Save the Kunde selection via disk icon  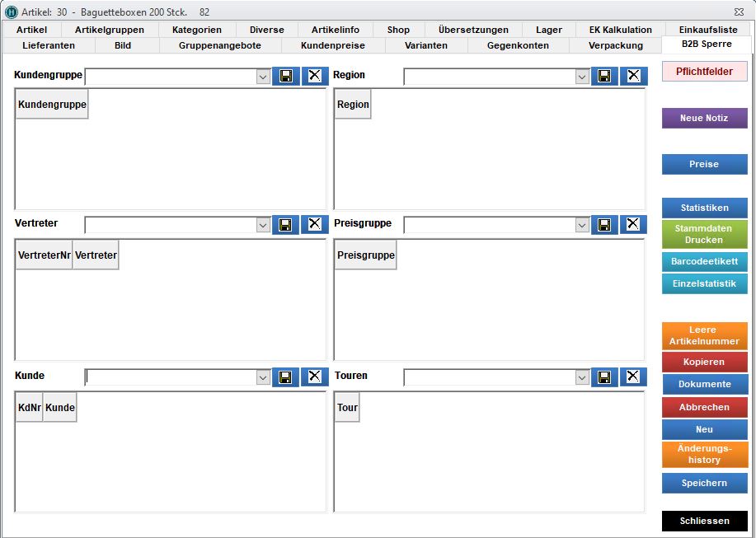(285, 377)
